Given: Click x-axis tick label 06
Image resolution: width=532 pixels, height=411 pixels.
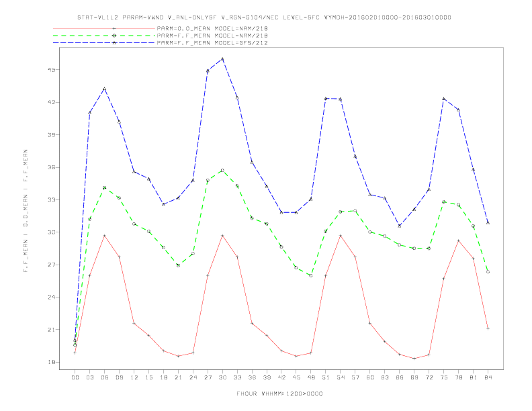Looking at the screenshot, I should [x=105, y=377].
